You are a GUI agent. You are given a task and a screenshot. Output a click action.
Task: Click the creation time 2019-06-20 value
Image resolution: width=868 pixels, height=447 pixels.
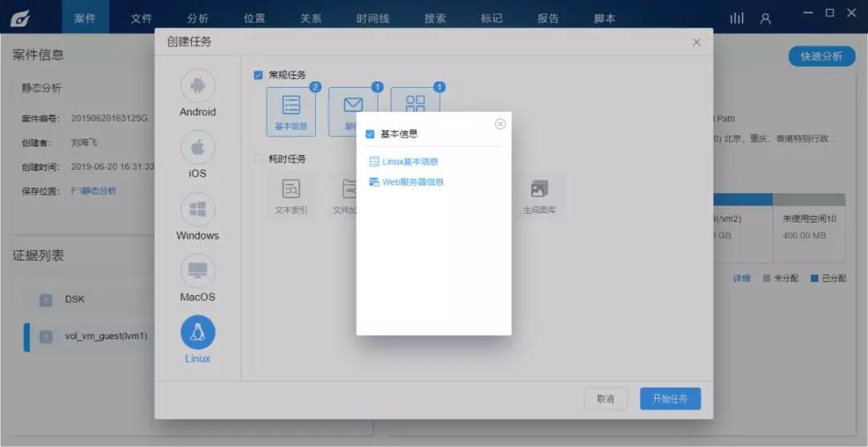pos(113,166)
